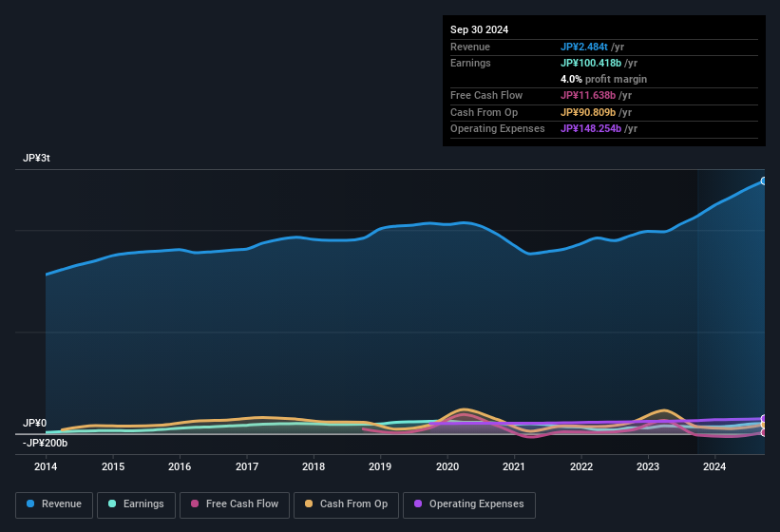The width and height of the screenshot is (780, 532).
Task: Click the JP¥100.418b earnings value in tooltip
Action: [591, 63]
